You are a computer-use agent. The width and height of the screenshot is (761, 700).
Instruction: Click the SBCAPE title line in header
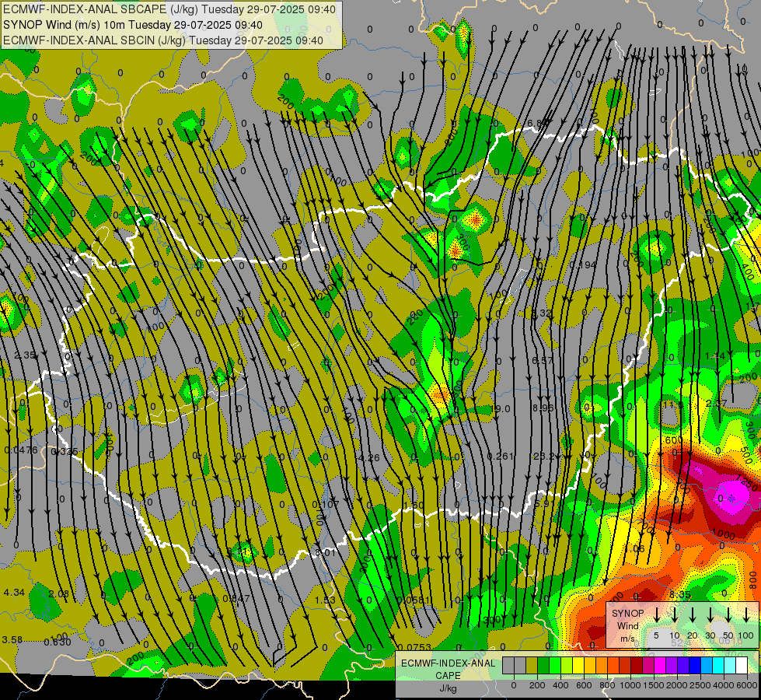click(x=169, y=9)
